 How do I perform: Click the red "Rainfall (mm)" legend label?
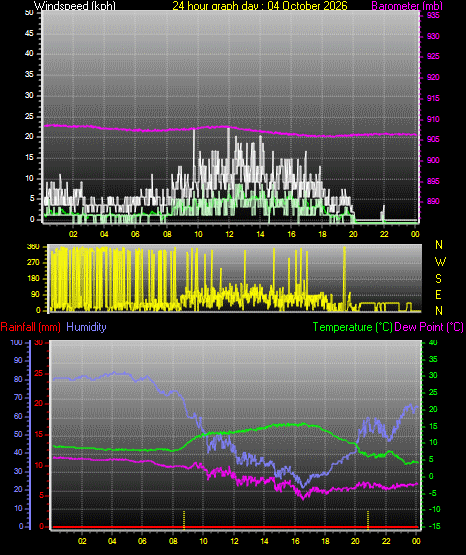30,327
